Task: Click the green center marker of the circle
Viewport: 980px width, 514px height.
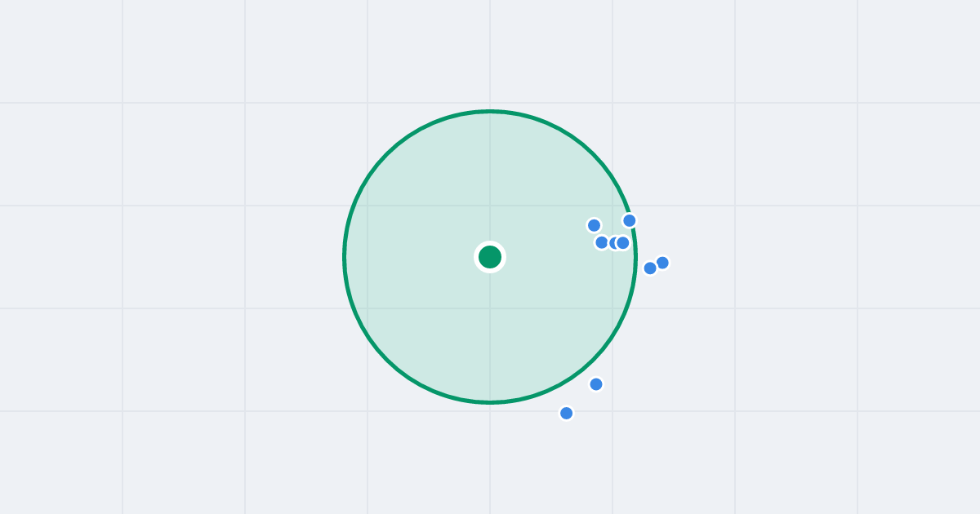Action: [x=490, y=257]
